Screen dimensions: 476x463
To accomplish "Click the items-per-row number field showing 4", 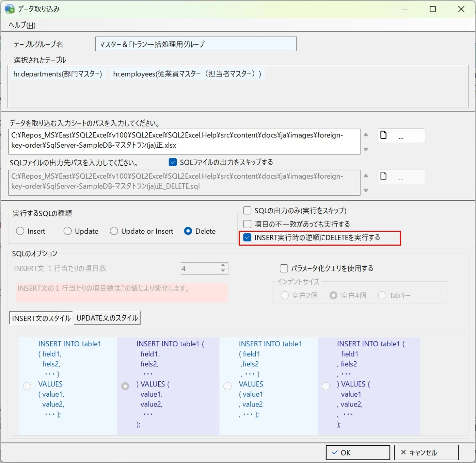I will tap(200, 268).
